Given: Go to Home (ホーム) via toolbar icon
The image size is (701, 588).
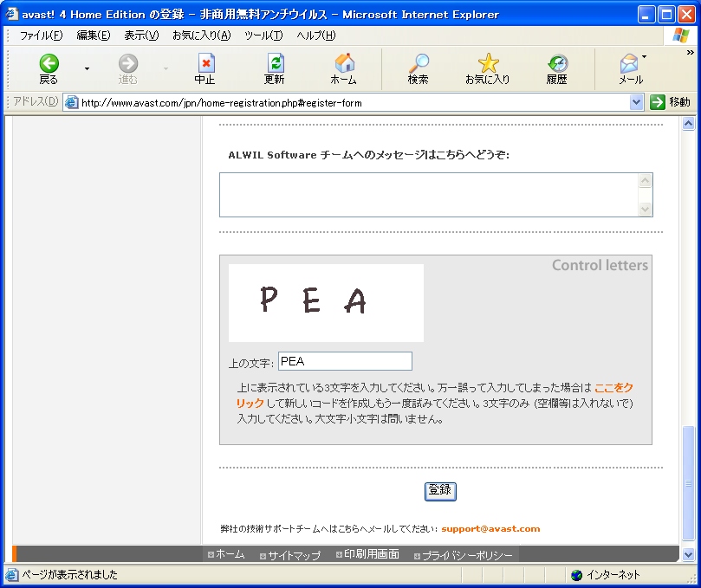Looking at the screenshot, I should (x=344, y=69).
